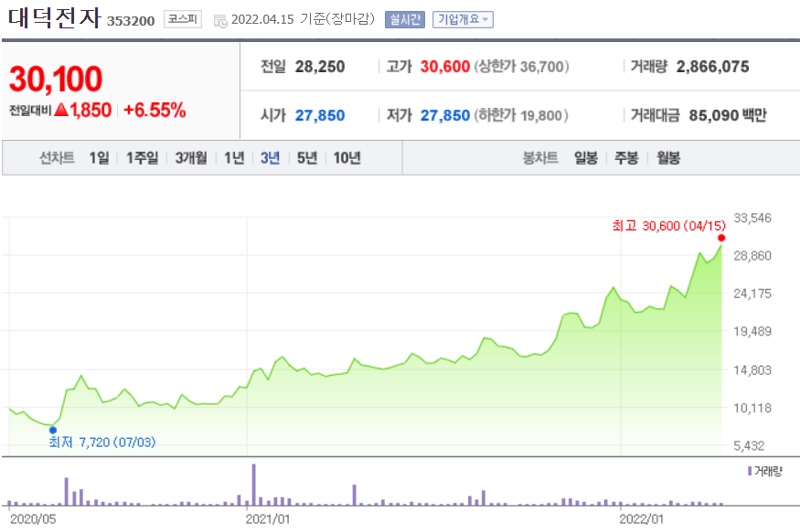Click the 실시간 real-time button
Viewport: 800px width, 532px height.
pyautogui.click(x=405, y=19)
